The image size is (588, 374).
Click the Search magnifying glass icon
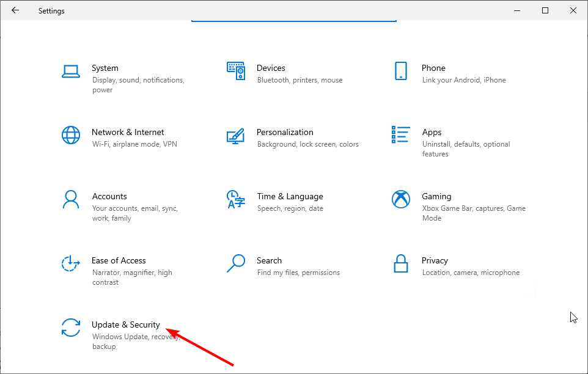pyautogui.click(x=235, y=263)
